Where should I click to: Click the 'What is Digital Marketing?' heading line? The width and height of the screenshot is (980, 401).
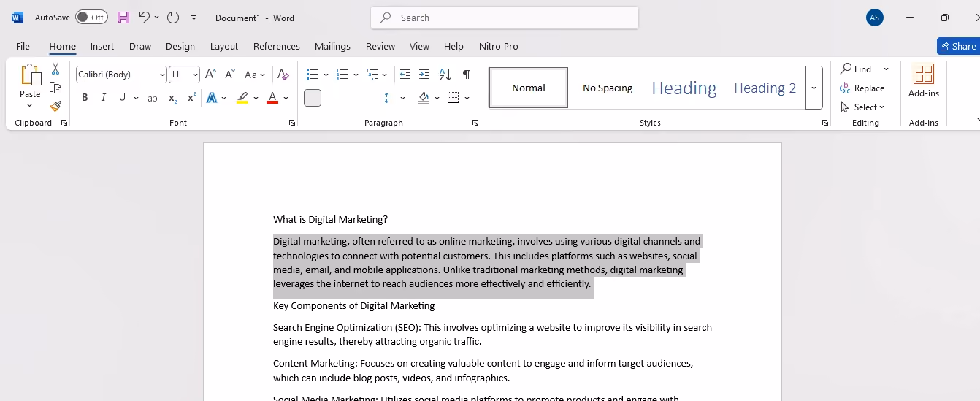(330, 220)
